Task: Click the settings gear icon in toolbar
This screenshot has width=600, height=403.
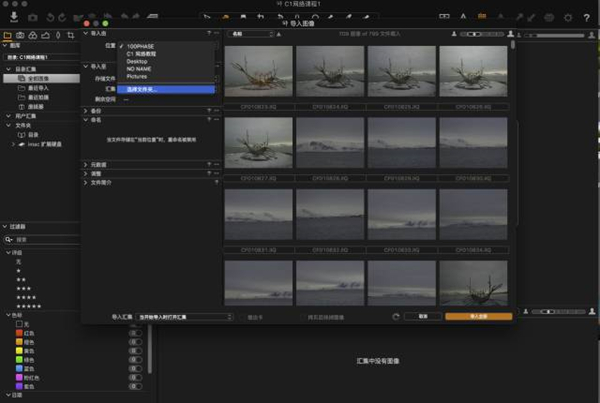Action: (569, 17)
